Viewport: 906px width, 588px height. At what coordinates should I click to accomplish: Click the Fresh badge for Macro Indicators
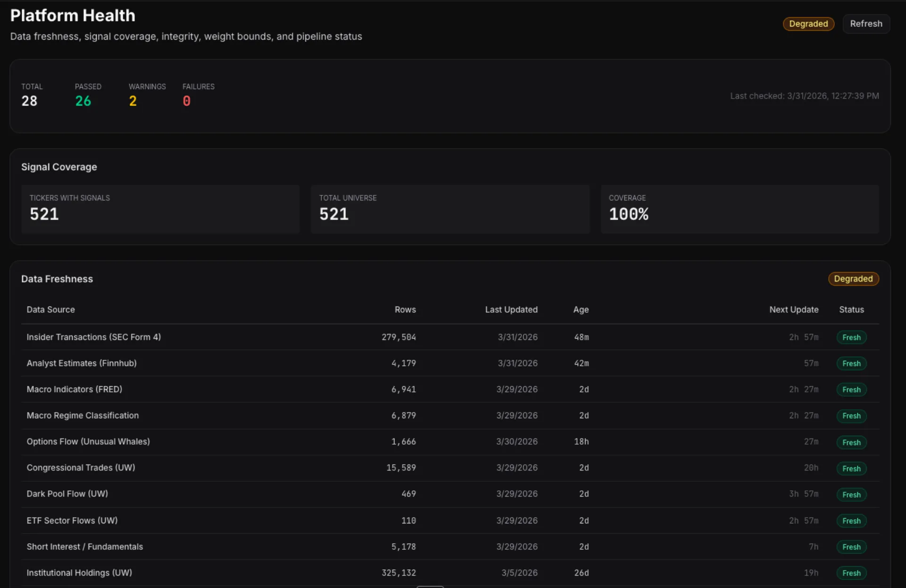[x=851, y=389]
